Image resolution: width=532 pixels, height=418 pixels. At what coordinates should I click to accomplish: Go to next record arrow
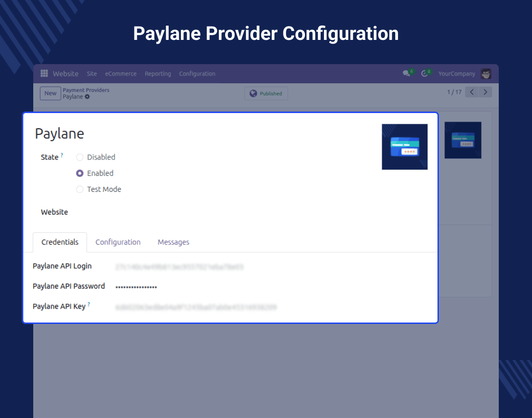point(485,92)
